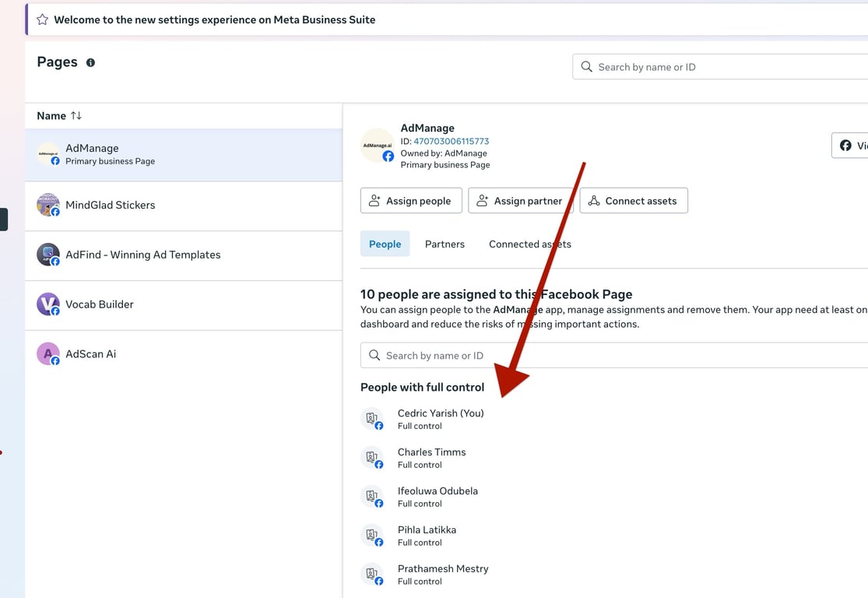Click the Connect assets button

point(634,200)
